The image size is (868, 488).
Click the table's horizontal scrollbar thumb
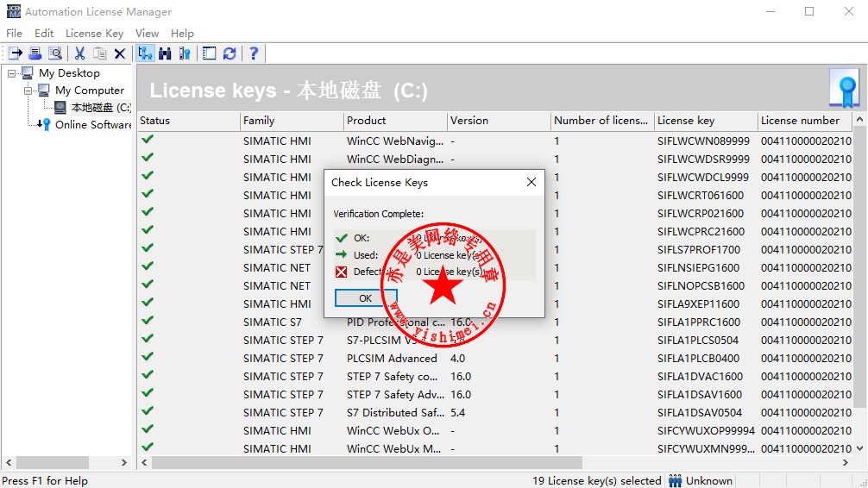click(367, 462)
